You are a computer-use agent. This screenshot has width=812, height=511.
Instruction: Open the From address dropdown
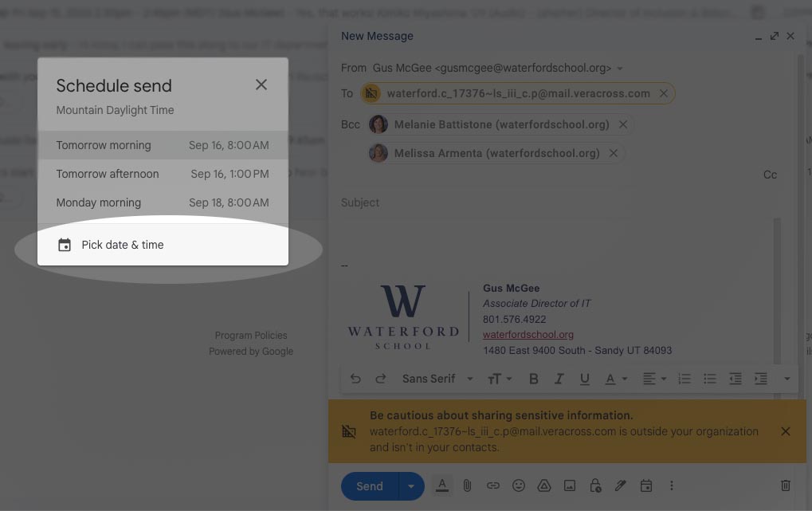[x=620, y=69]
